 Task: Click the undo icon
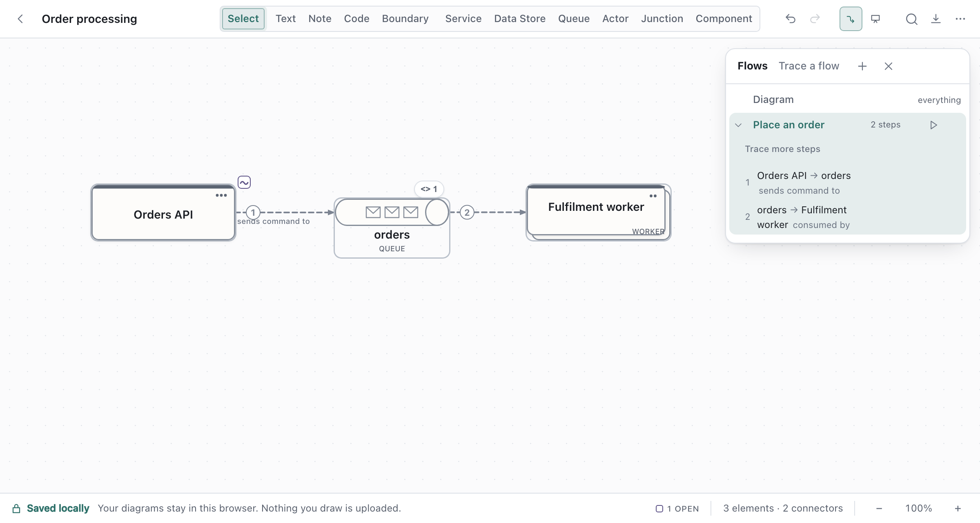[791, 19]
